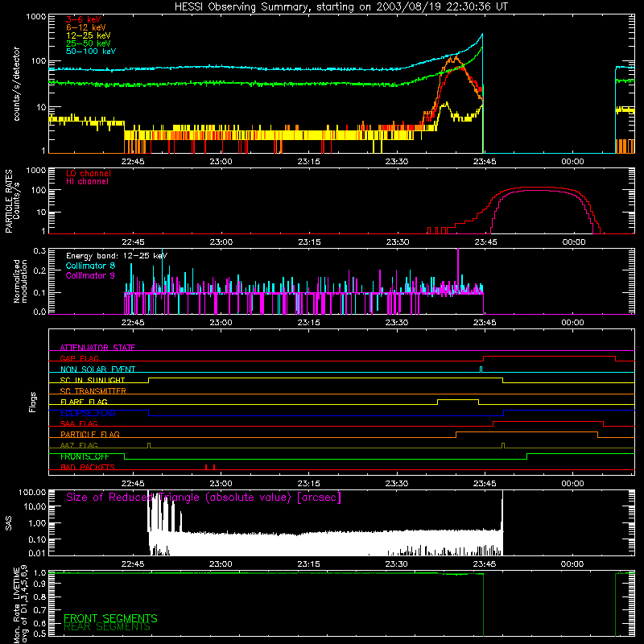The image size is (644, 644).
Task: Click the BAD PACKETS red tick marks
Action: (x=210, y=467)
